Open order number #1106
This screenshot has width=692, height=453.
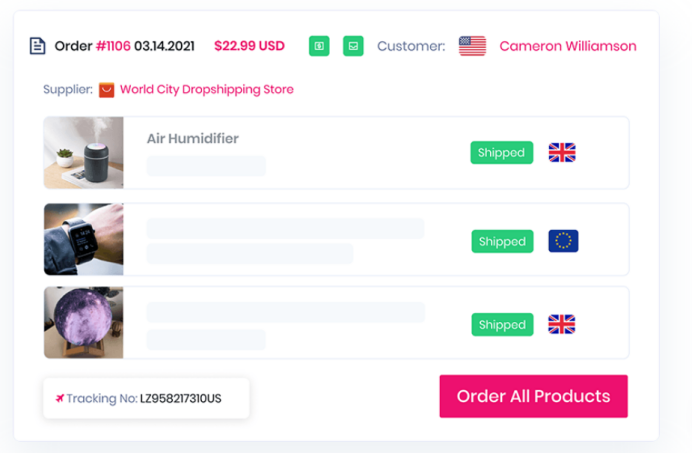(113, 46)
